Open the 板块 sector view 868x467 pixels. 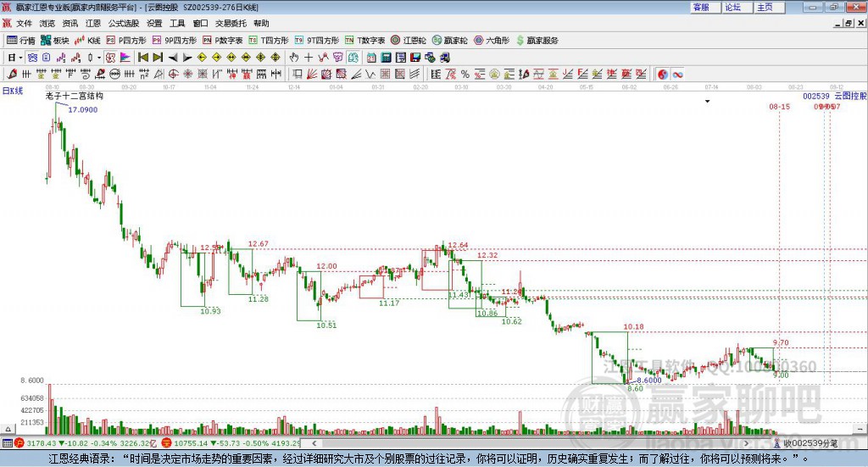pyautogui.click(x=55, y=41)
